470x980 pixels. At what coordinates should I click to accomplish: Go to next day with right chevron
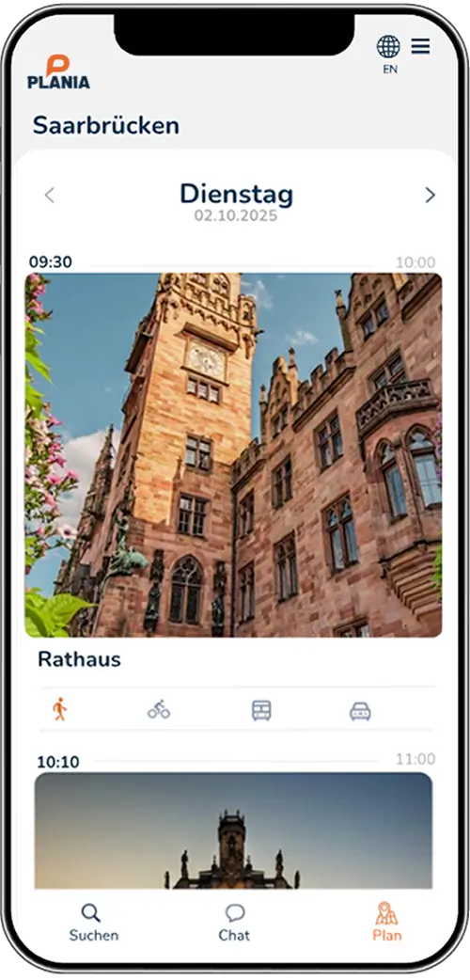tap(430, 196)
